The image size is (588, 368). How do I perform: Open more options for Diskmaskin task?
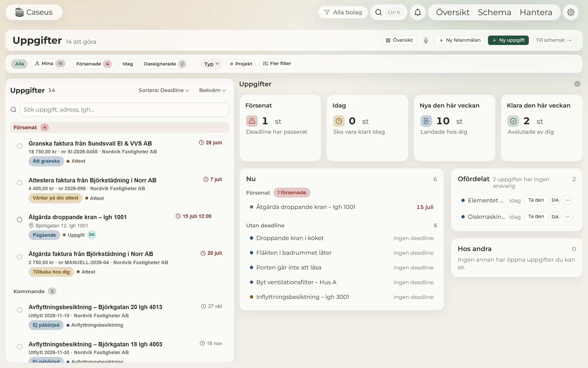[x=567, y=217]
